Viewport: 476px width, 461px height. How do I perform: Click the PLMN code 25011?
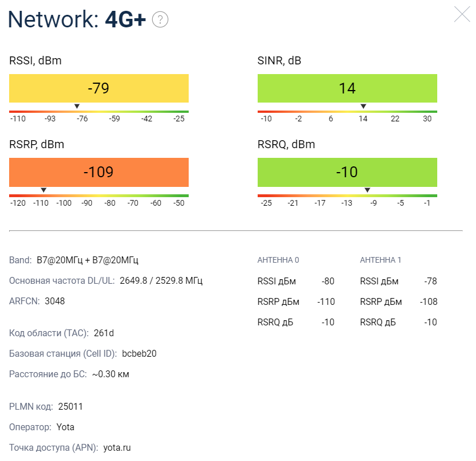71,407
